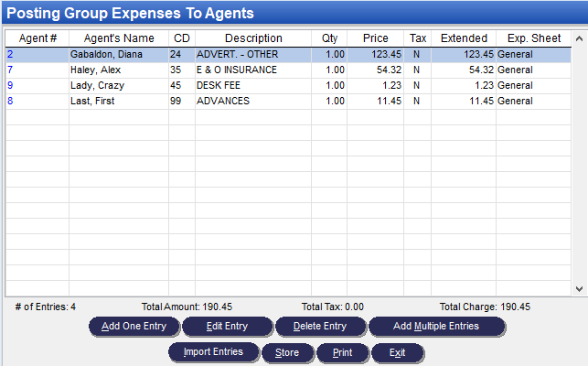Click the Qty column header
Image resolution: width=588 pixels, height=366 pixels.
[x=329, y=38]
